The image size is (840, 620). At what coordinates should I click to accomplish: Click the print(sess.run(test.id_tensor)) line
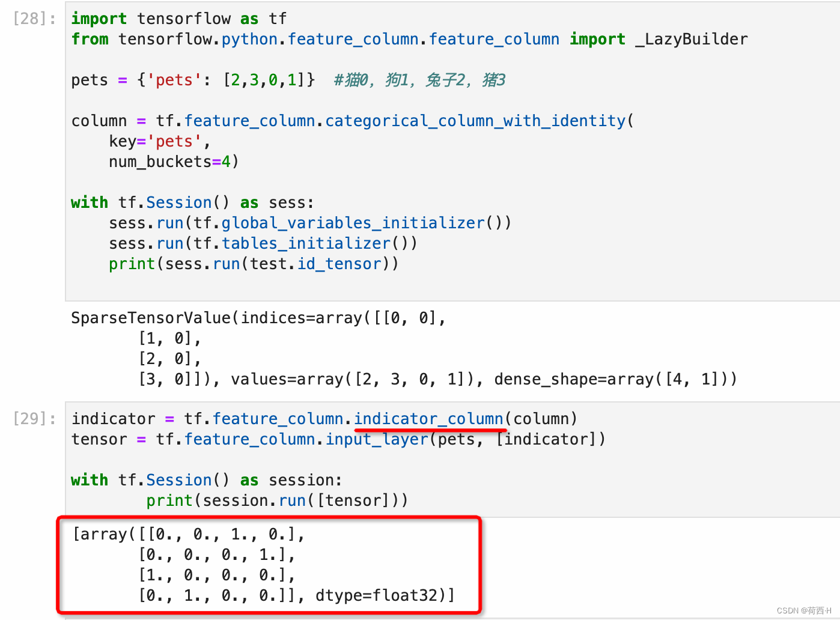(254, 264)
